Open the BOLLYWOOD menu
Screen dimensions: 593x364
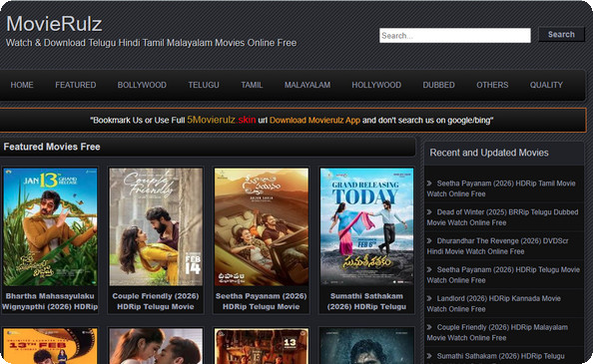coord(142,85)
